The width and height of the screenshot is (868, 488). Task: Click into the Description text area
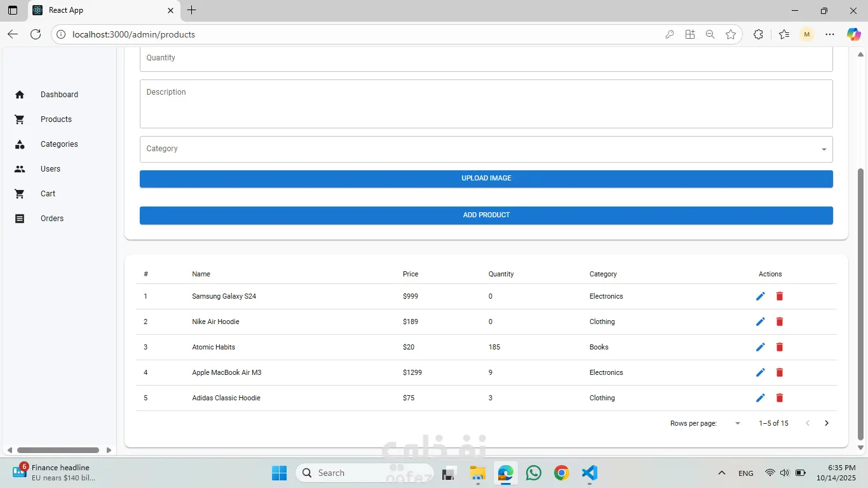tap(486, 104)
